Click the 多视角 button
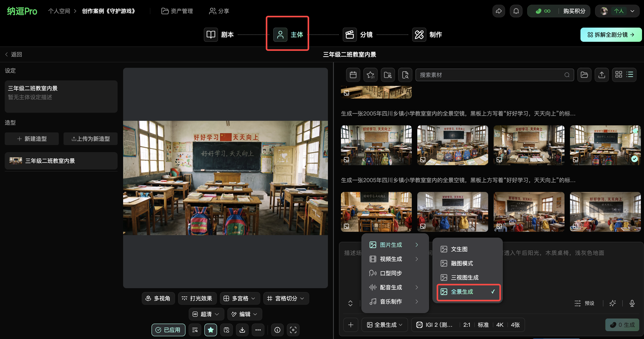 tap(158, 298)
